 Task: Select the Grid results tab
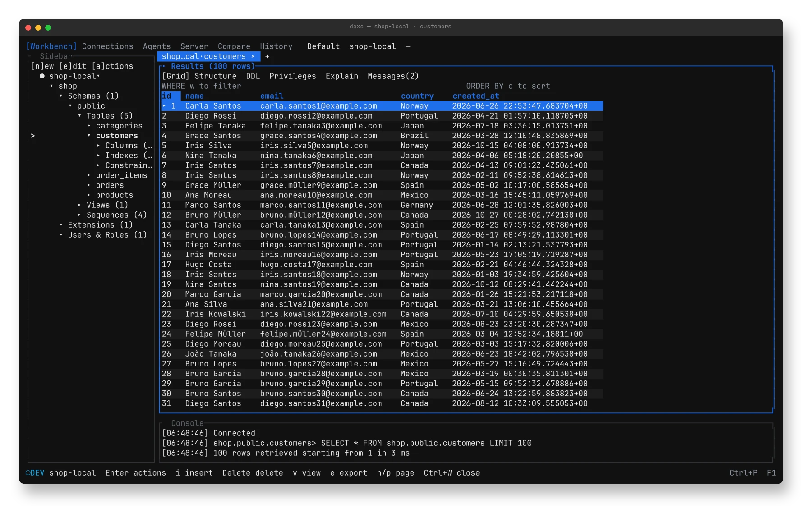[175, 76]
